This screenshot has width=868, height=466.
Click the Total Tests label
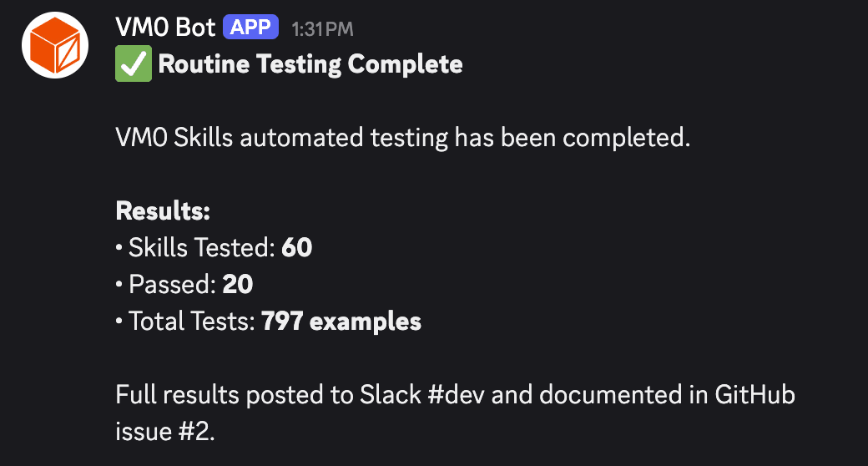pyautogui.click(x=191, y=321)
